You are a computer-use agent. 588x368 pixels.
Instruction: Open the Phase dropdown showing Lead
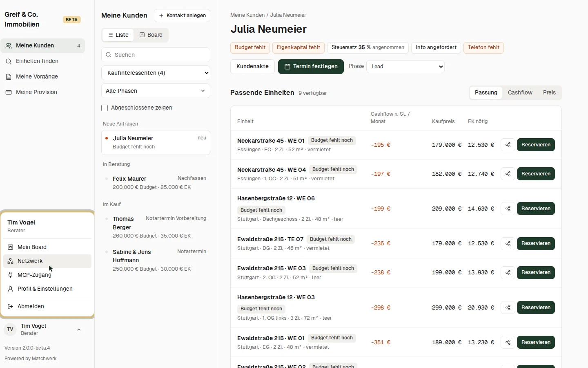pos(405,67)
